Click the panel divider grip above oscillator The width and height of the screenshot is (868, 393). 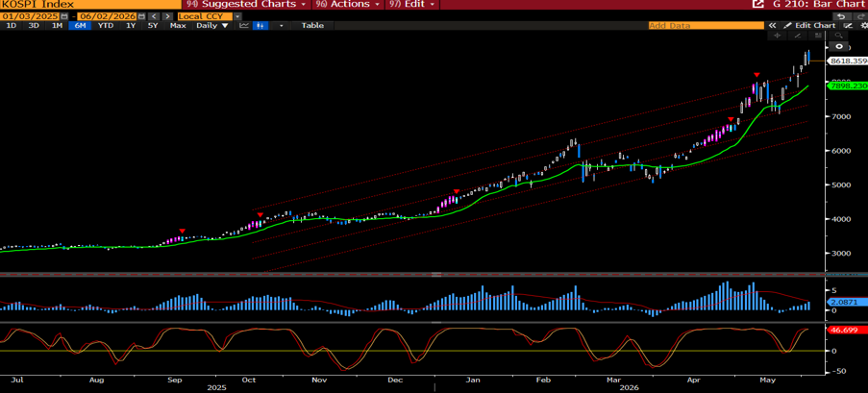click(436, 322)
